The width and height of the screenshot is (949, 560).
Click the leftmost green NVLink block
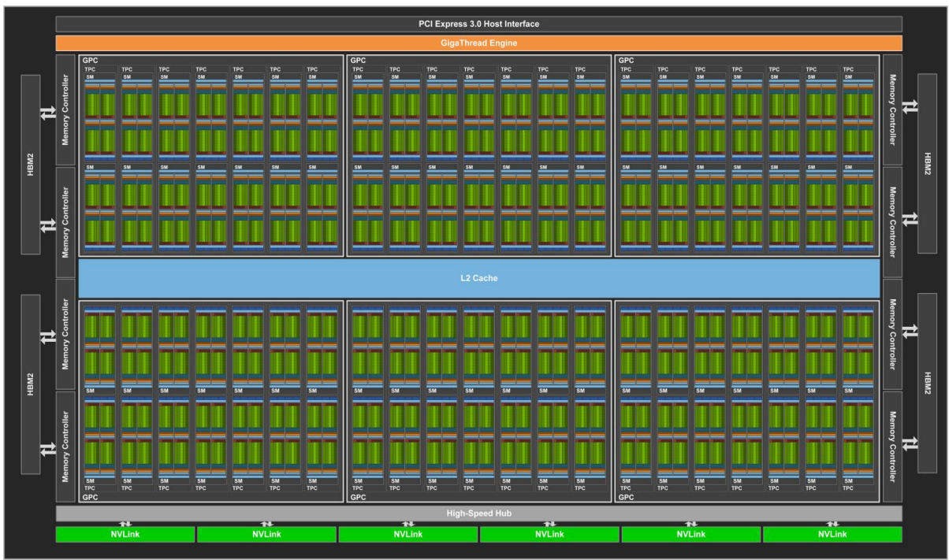pyautogui.click(x=125, y=534)
